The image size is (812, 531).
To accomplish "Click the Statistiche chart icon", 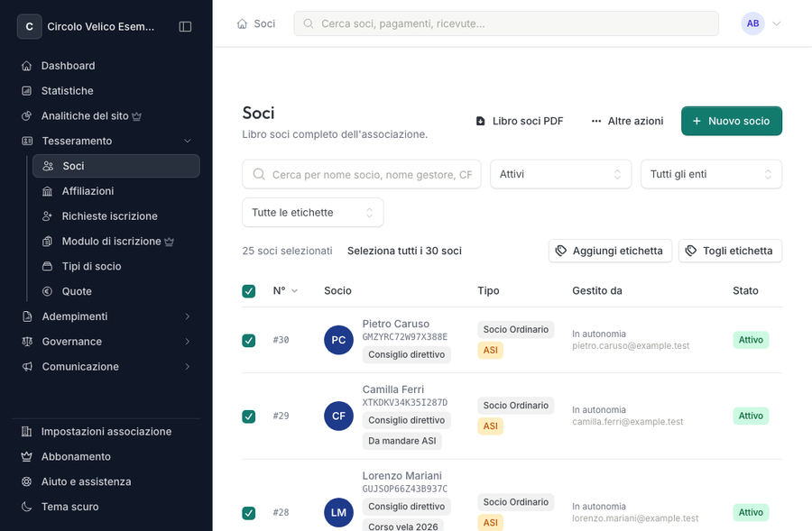I will point(26,90).
